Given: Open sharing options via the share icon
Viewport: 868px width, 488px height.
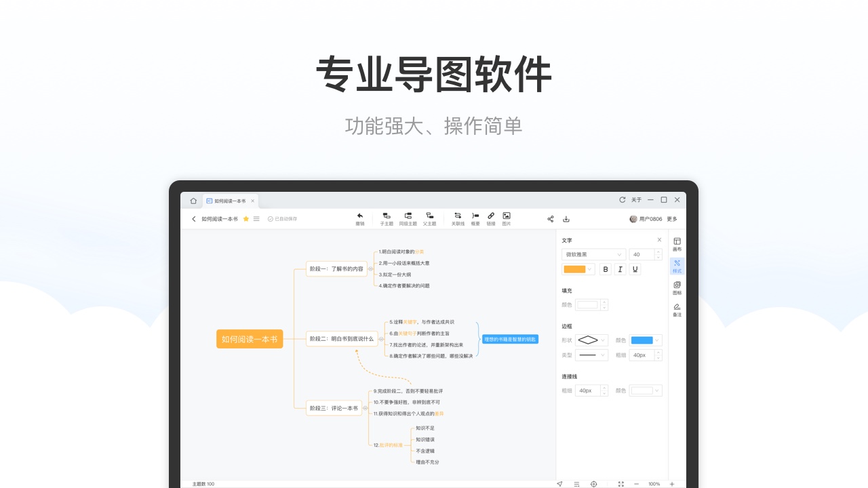Looking at the screenshot, I should pyautogui.click(x=551, y=218).
